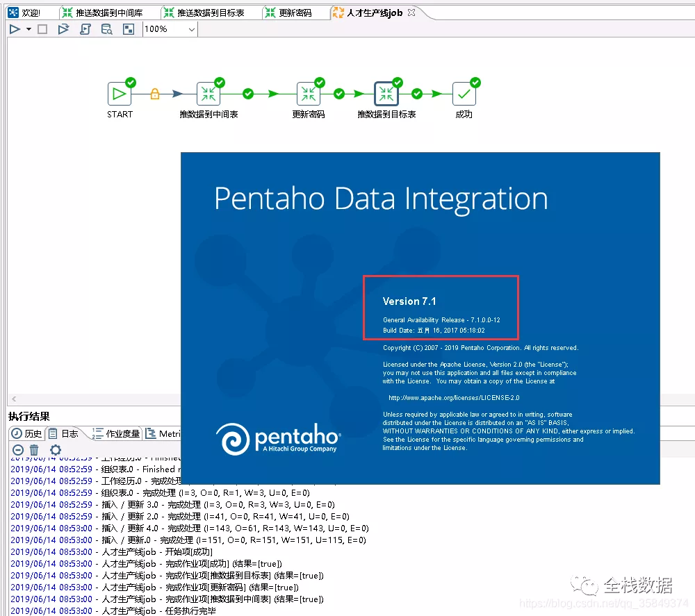695x616 pixels.
Task: Select the 插入 / 更新 2.0 log line
Action: [180, 517]
